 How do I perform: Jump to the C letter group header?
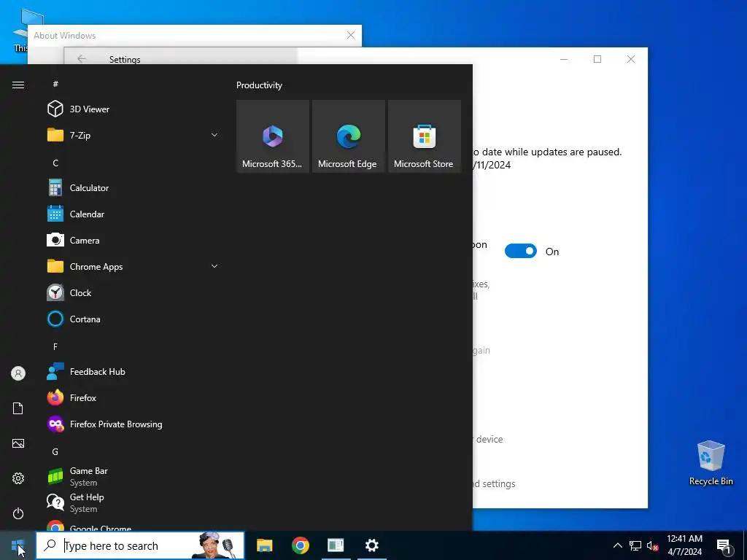(x=55, y=163)
